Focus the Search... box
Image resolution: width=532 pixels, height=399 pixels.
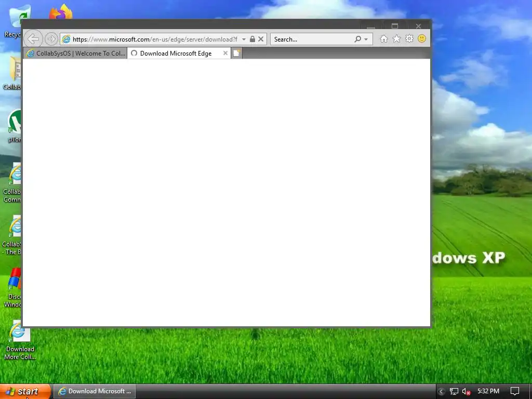pos(312,39)
